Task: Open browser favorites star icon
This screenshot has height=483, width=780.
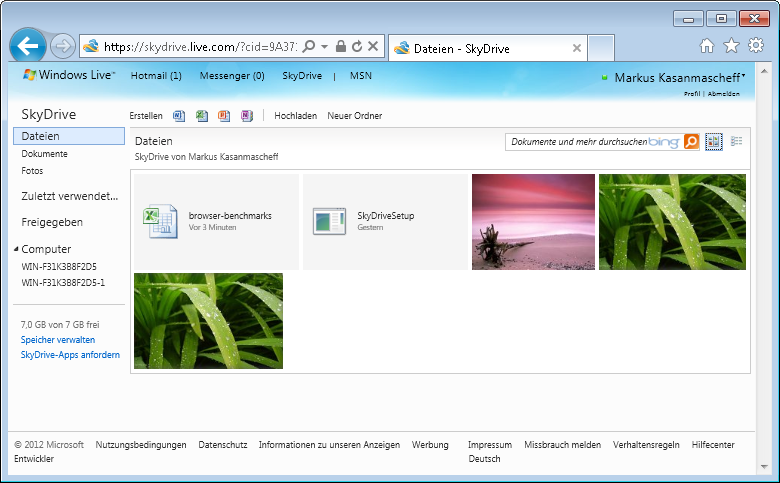Action: tap(731, 45)
